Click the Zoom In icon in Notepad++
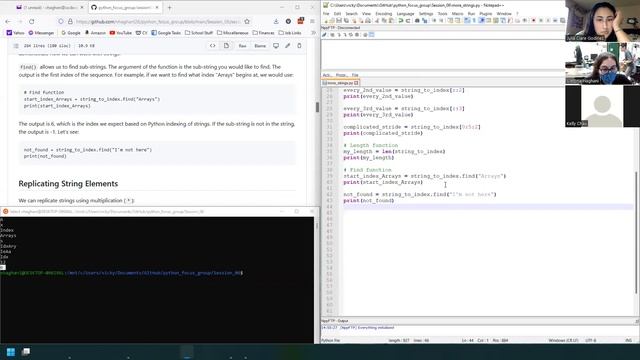 434,20
